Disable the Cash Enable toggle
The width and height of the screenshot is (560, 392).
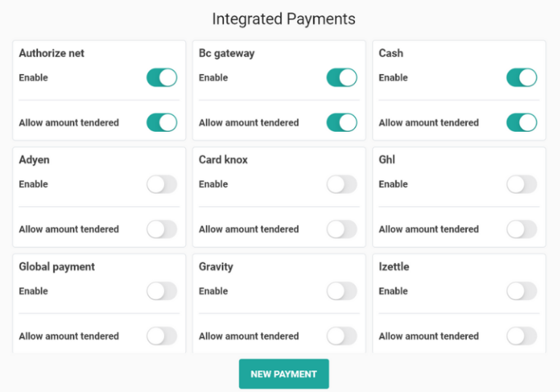point(521,78)
